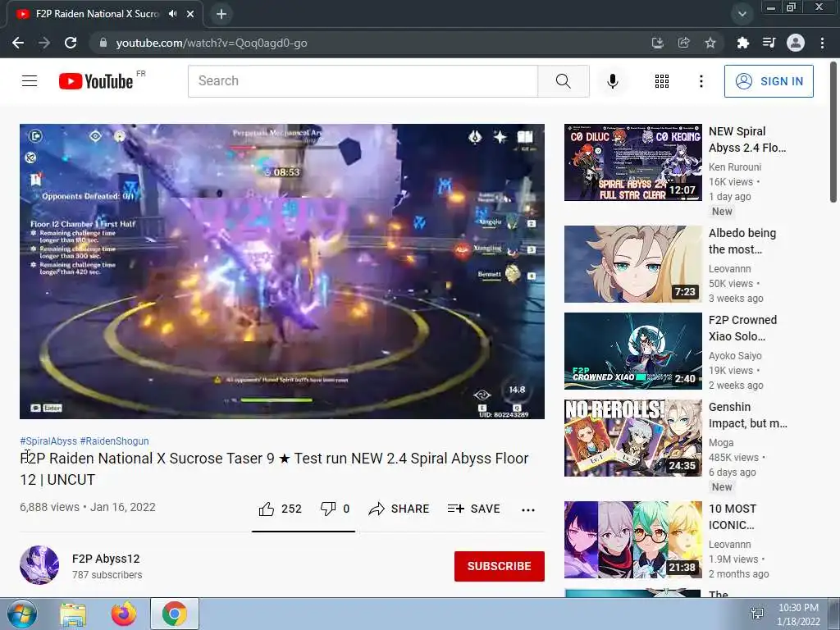This screenshot has width=840, height=630.
Task: Click the SIGN IN button
Action: (x=769, y=81)
